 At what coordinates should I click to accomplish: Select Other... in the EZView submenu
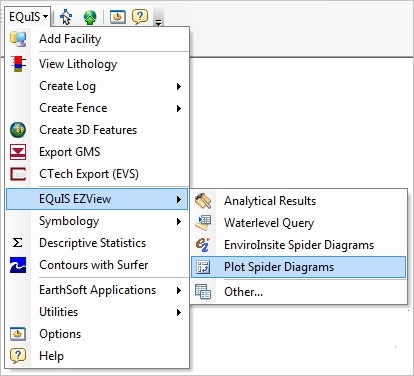click(x=299, y=292)
